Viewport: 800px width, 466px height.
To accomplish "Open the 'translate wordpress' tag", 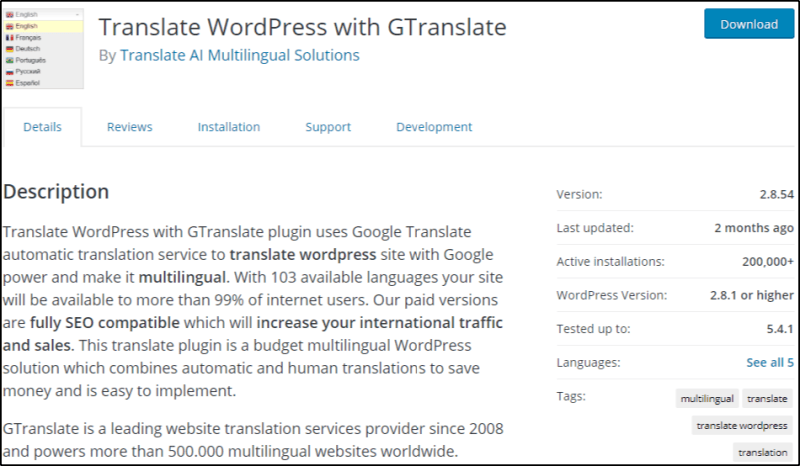I will coord(742,426).
